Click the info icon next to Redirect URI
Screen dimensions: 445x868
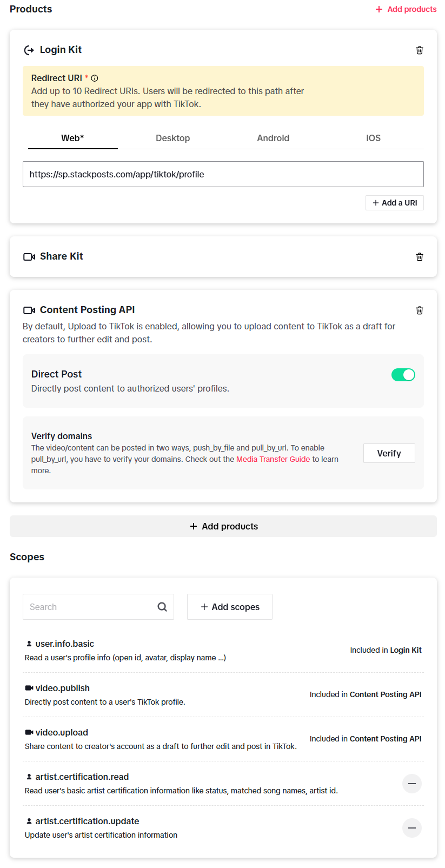coord(95,78)
